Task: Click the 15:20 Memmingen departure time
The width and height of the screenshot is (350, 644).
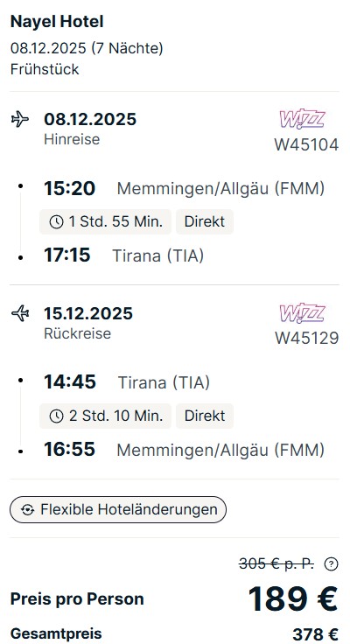Action: click(x=69, y=188)
